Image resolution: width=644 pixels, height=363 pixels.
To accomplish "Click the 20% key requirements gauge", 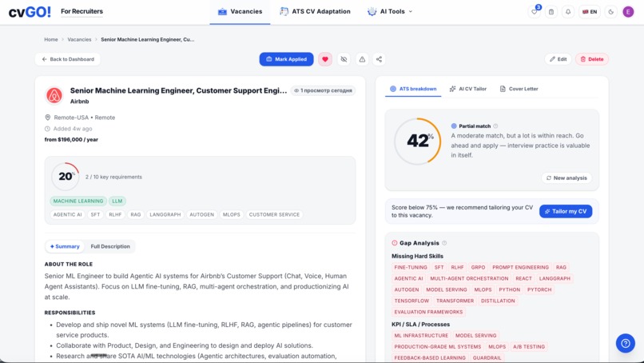I will click(66, 177).
